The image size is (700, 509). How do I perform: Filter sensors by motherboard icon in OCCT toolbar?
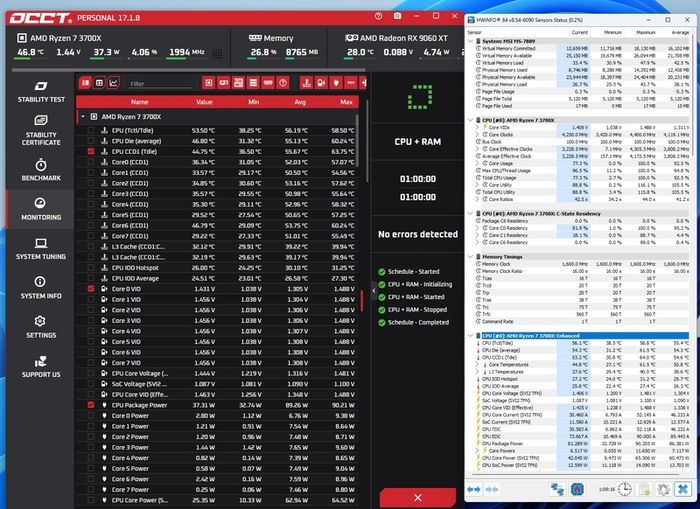238,83
